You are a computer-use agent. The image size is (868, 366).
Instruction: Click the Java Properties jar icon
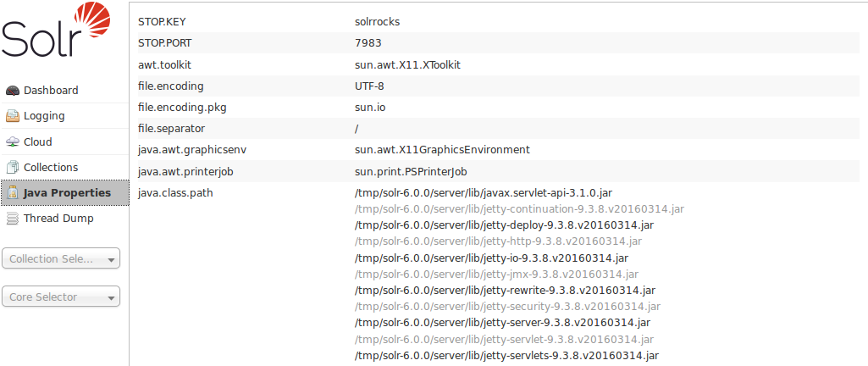click(x=13, y=193)
